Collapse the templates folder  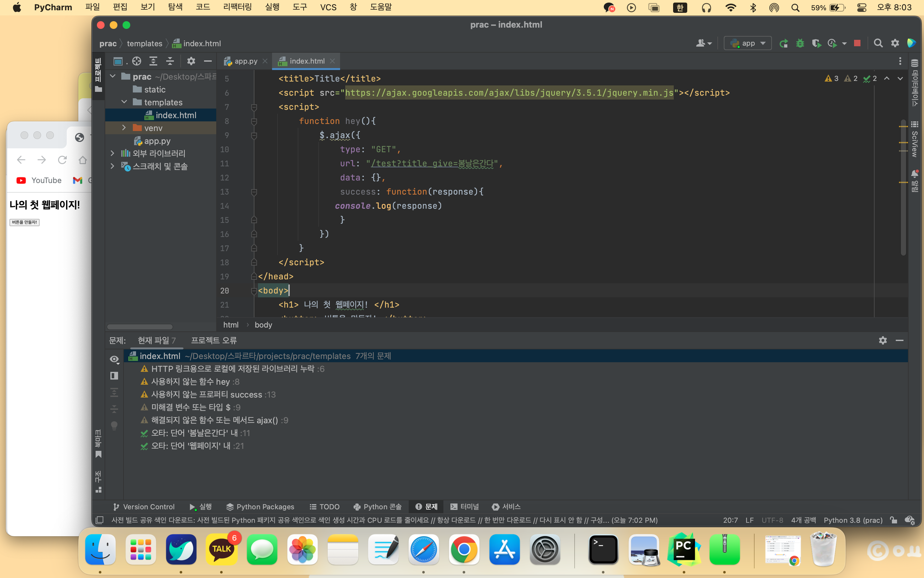(x=124, y=102)
